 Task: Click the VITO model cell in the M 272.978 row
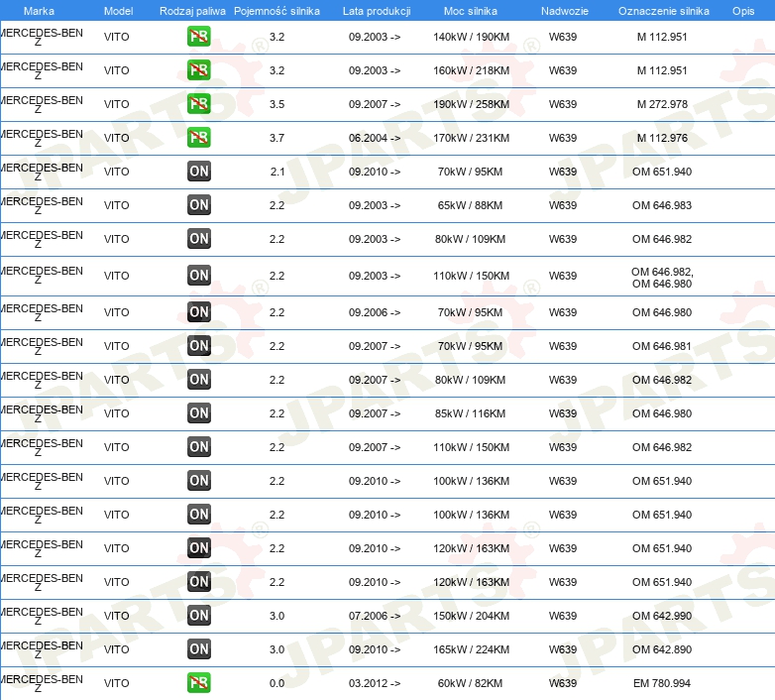coord(116,104)
